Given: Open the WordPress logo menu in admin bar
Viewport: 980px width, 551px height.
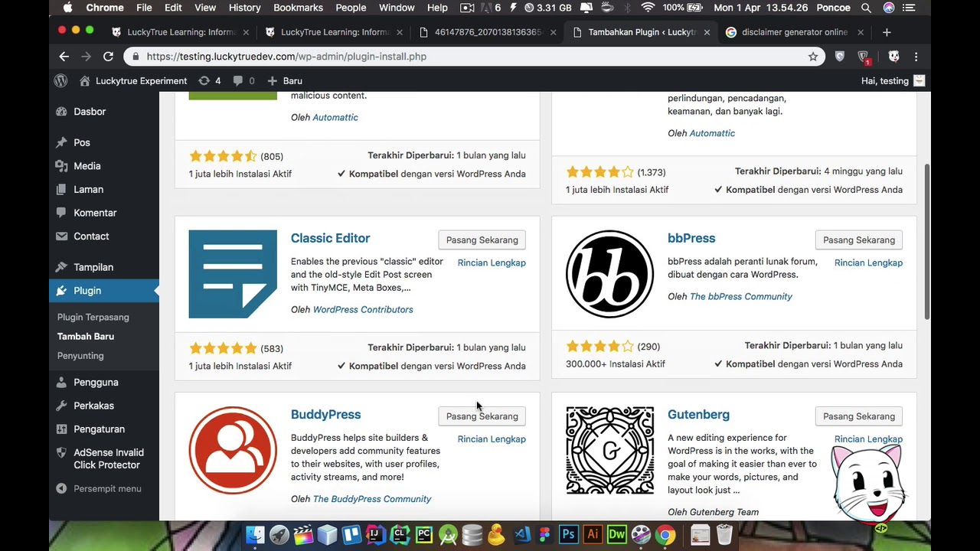Looking at the screenshot, I should coord(60,80).
